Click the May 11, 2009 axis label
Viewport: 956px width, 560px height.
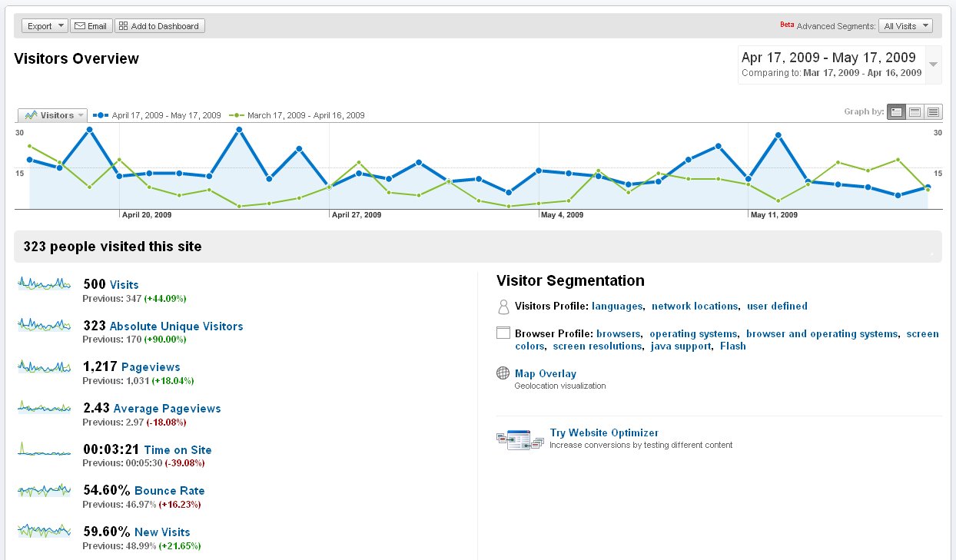coord(775,215)
